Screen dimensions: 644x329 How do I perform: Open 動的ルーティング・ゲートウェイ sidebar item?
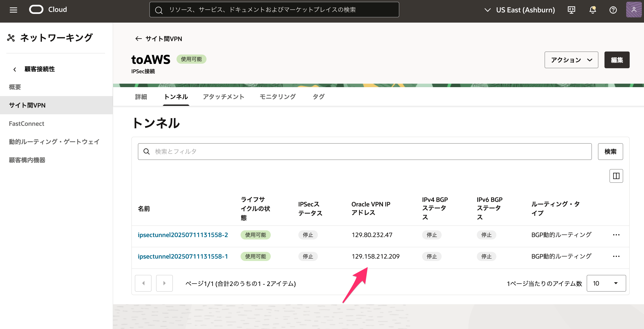(x=54, y=142)
